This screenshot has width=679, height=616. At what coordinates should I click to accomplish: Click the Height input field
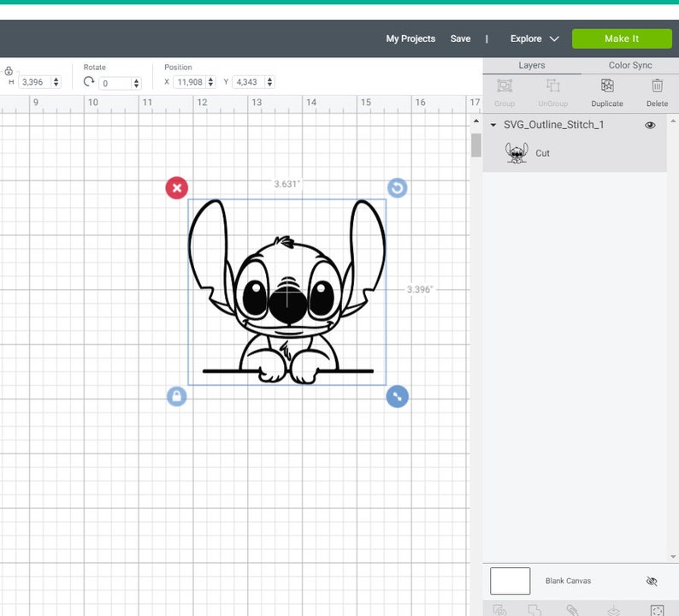coord(35,82)
